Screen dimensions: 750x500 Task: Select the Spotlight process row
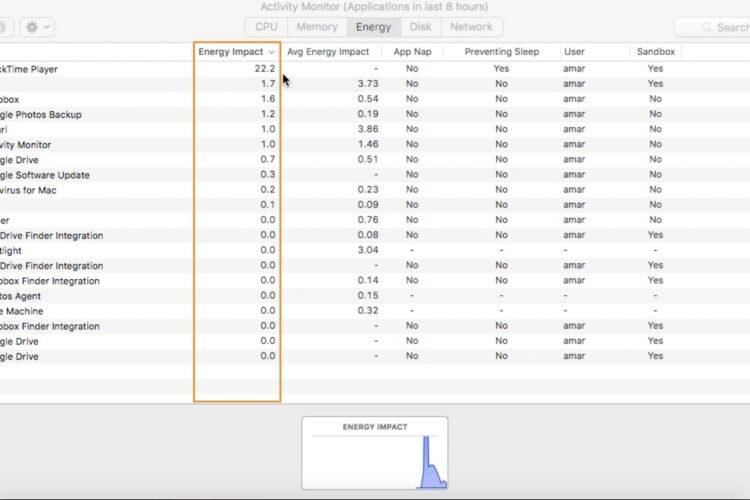point(375,250)
